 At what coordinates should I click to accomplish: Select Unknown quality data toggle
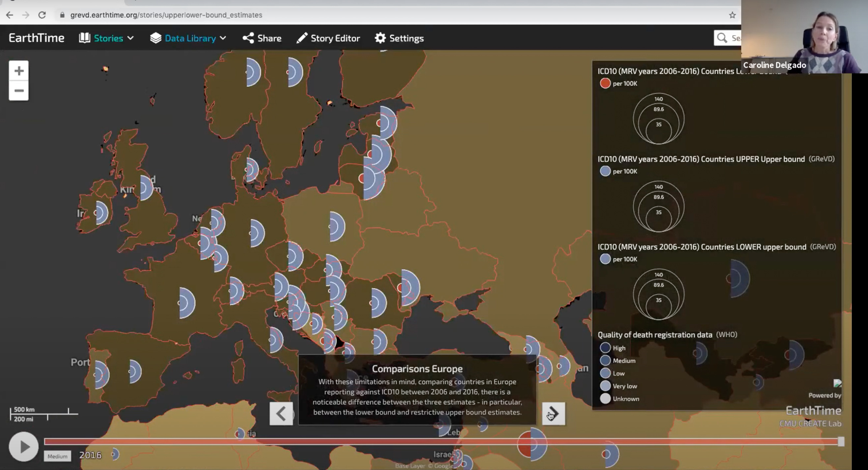(x=605, y=398)
